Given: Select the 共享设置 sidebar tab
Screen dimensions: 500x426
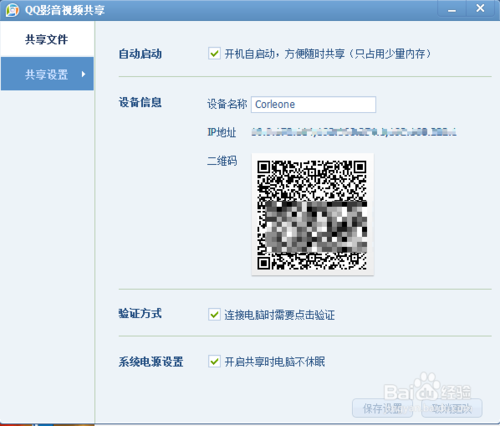Looking at the screenshot, I should pyautogui.click(x=47, y=74).
